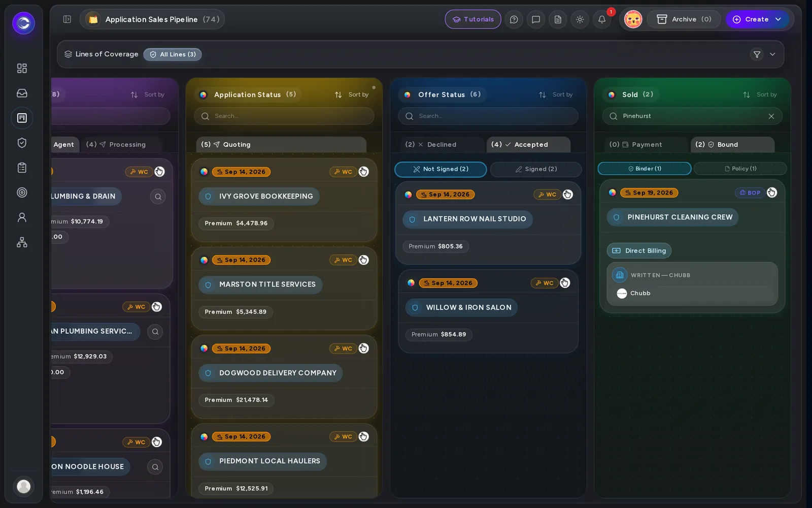Open the document icon in header
The height and width of the screenshot is (508, 812).
pos(558,19)
